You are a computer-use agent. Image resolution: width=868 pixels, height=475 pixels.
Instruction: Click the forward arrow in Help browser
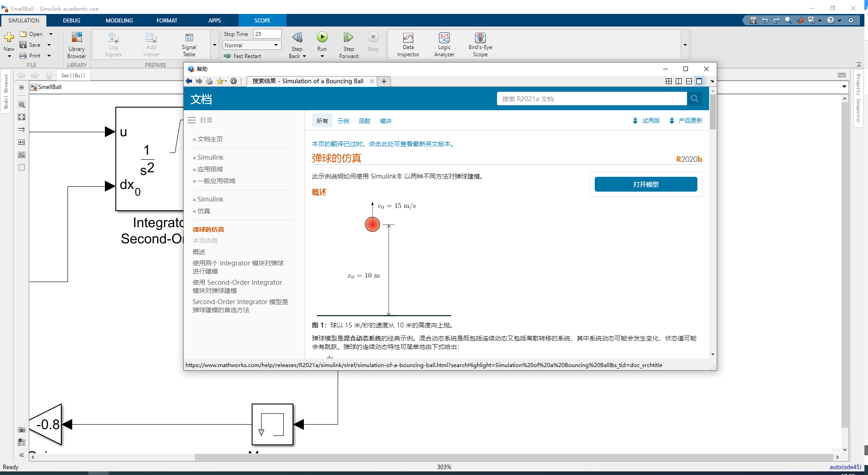(x=199, y=81)
